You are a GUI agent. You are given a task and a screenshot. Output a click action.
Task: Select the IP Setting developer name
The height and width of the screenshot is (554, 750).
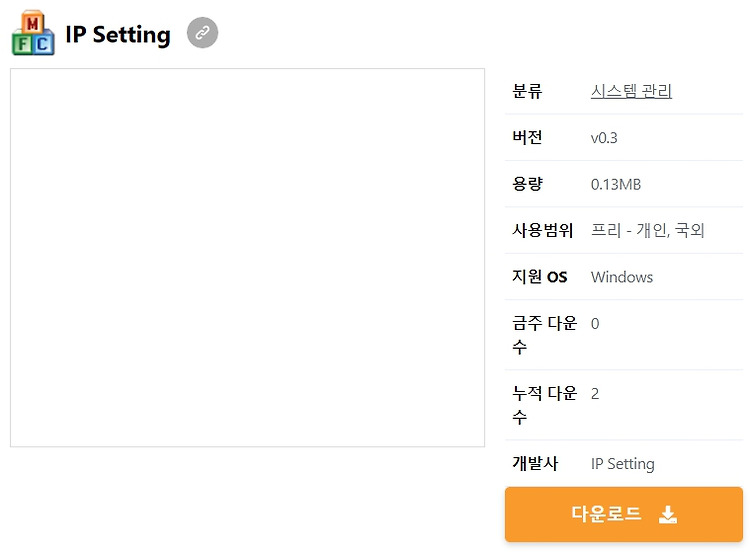coord(623,464)
